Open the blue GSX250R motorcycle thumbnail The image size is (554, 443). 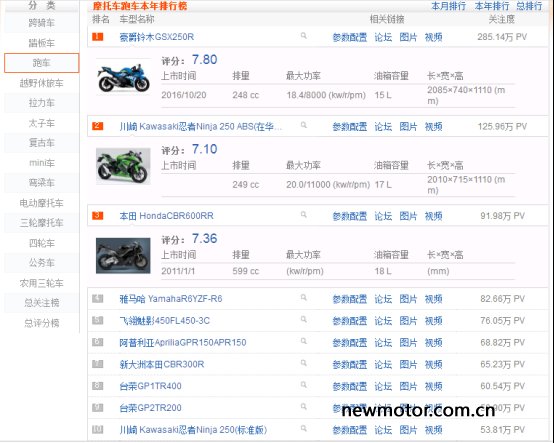(x=123, y=78)
